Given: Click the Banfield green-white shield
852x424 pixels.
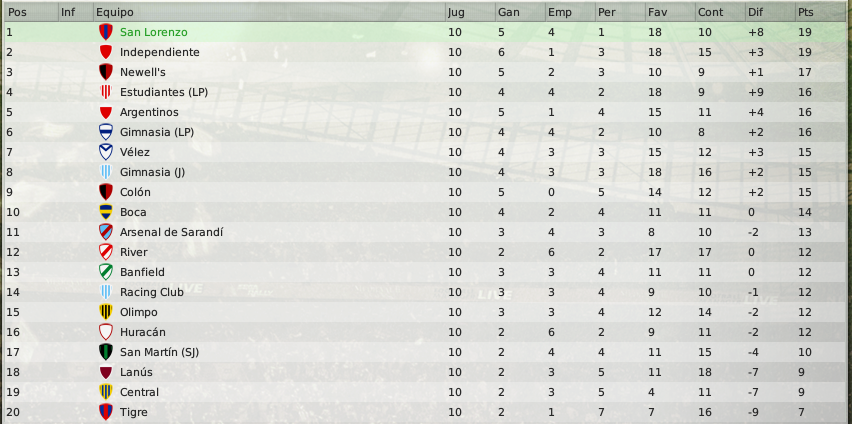Looking at the screenshot, I should [x=105, y=272].
